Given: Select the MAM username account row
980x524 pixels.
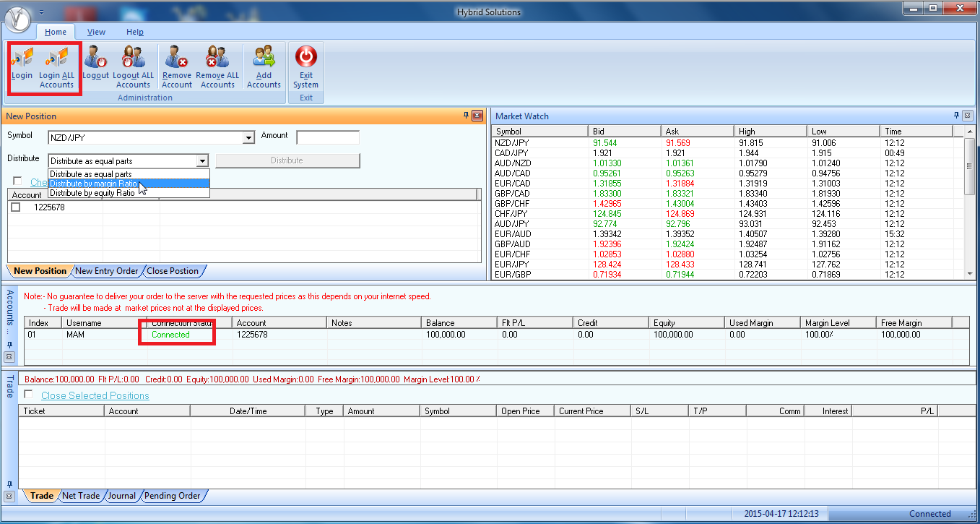Looking at the screenshot, I should click(x=497, y=335).
